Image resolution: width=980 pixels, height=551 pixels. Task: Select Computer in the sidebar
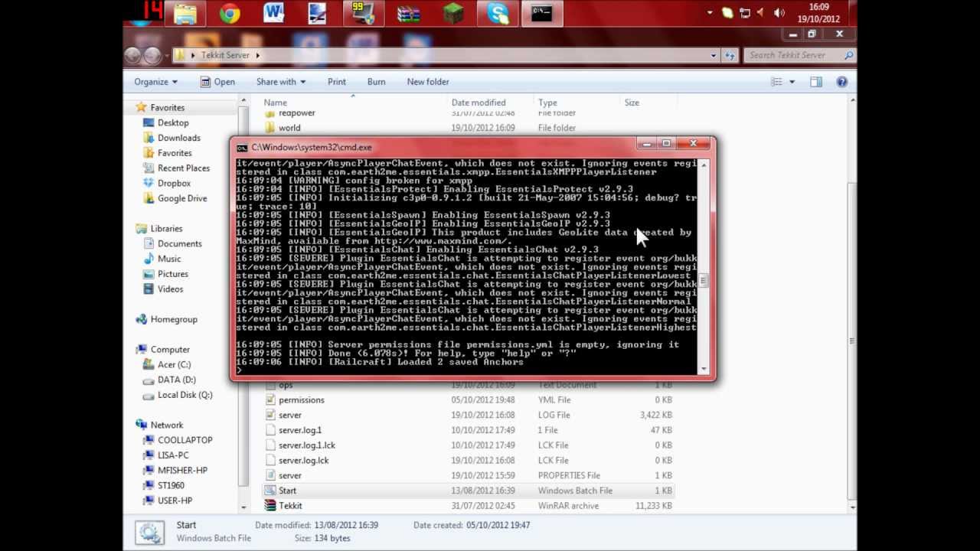tap(170, 350)
